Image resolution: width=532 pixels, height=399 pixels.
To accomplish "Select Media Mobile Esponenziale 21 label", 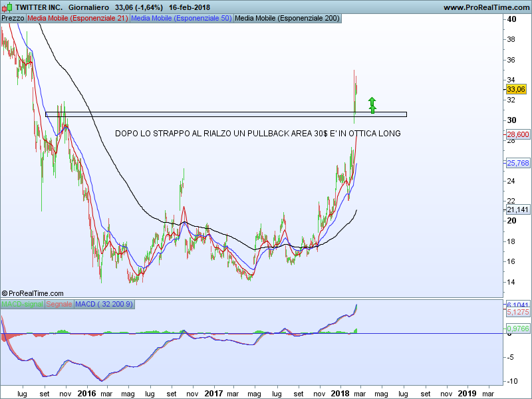I will tap(77, 18).
